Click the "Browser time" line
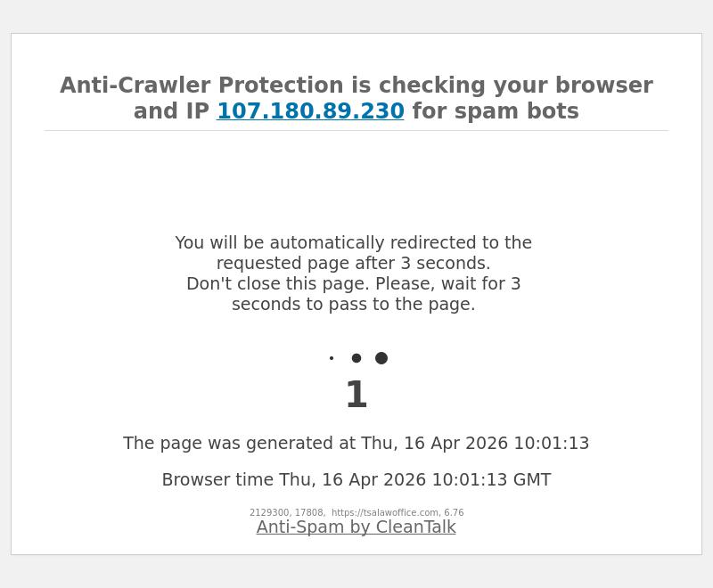The image size is (713, 588). pyautogui.click(x=356, y=480)
